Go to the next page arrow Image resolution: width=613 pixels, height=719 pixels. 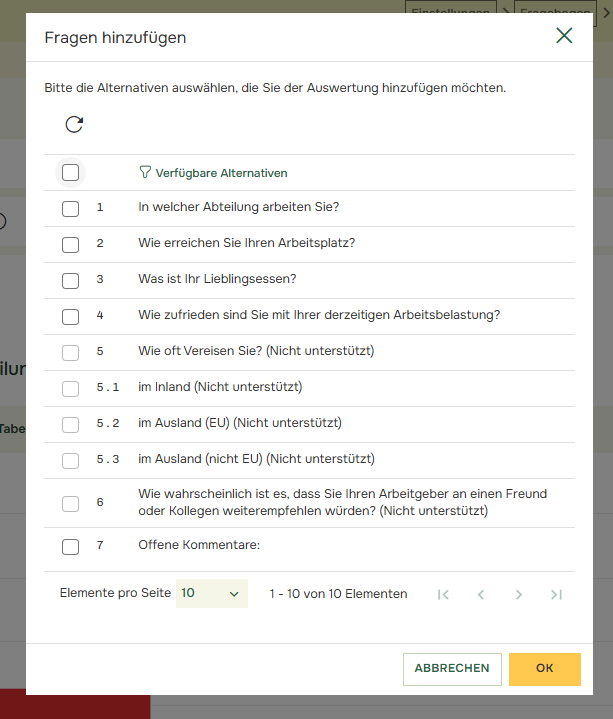coord(518,594)
